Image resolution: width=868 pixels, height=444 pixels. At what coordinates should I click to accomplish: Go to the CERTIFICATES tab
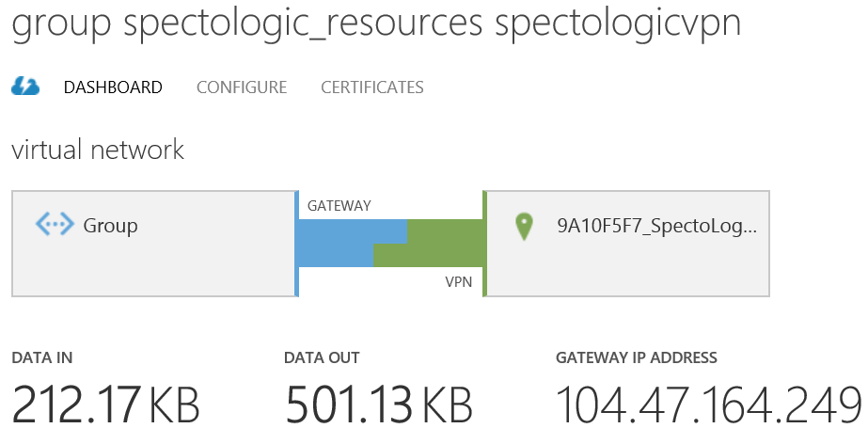(372, 87)
